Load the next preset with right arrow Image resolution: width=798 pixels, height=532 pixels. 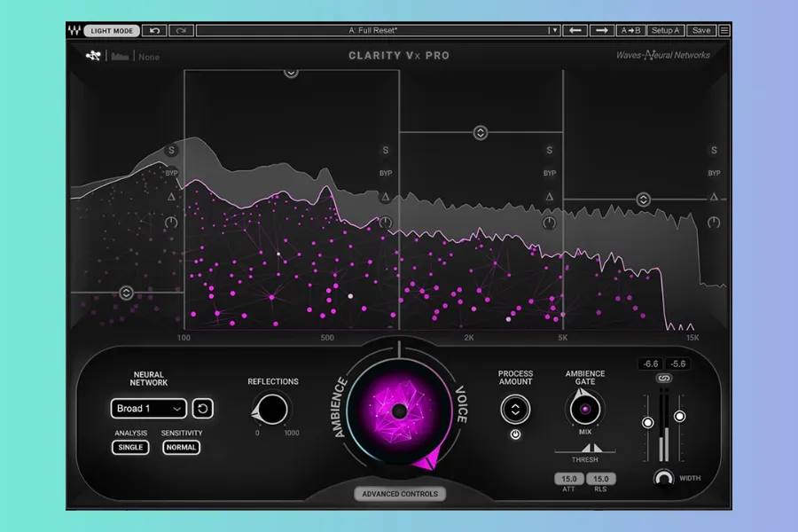click(x=601, y=30)
